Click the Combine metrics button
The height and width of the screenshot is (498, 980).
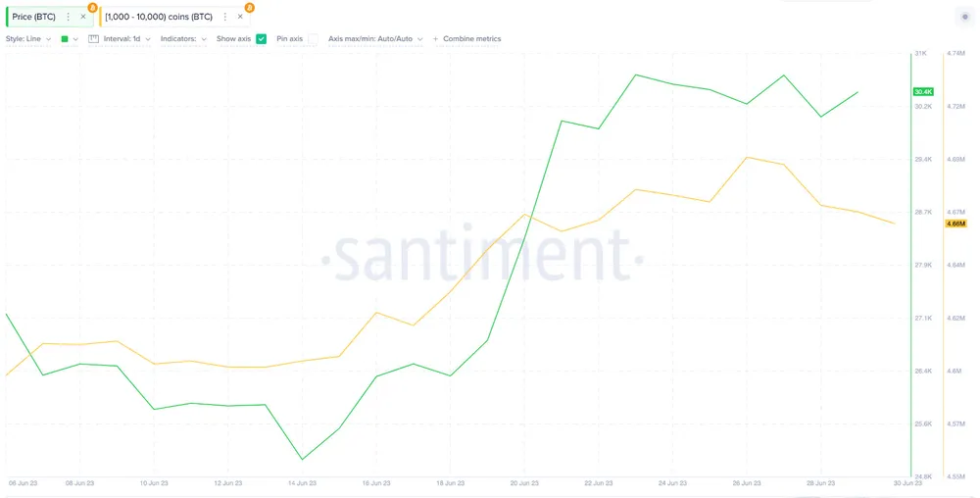point(471,39)
